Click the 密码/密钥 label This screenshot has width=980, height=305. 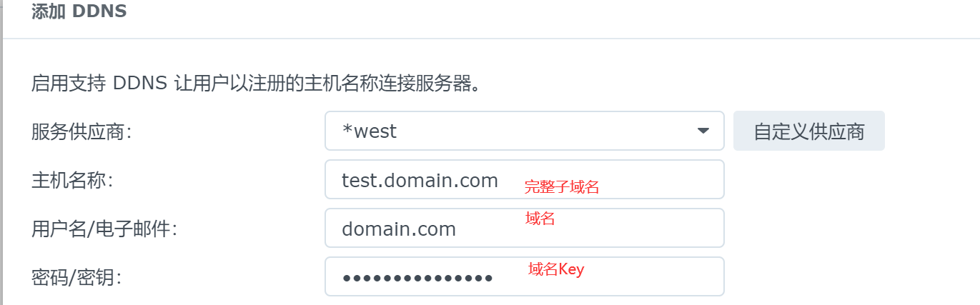76,277
